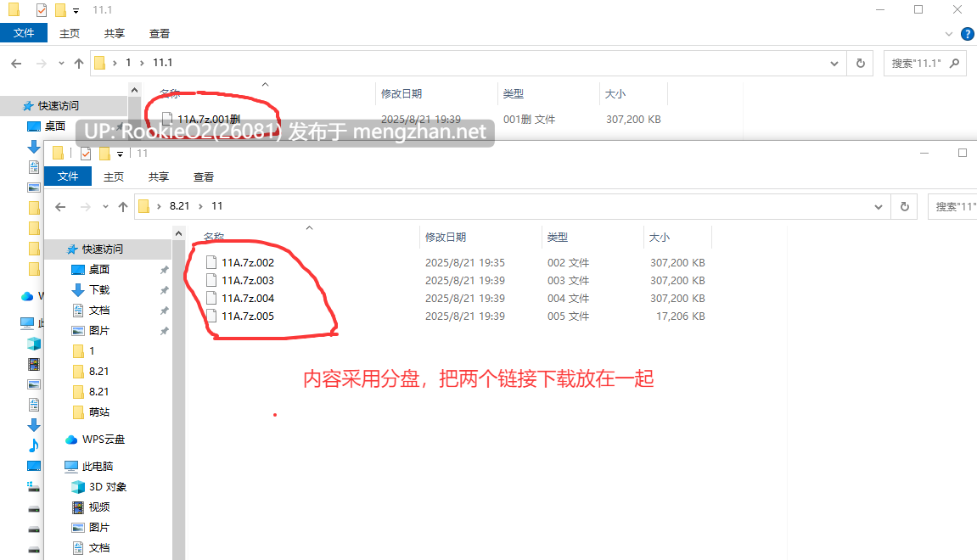Sort by 类型 column in the 11 window
The image size is (977, 560).
(x=558, y=238)
